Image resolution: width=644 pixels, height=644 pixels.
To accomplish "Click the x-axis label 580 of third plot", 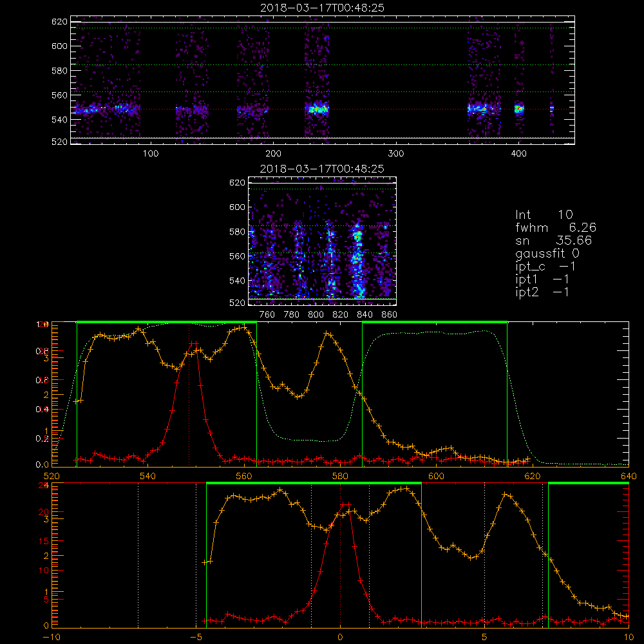I will 340,476.
